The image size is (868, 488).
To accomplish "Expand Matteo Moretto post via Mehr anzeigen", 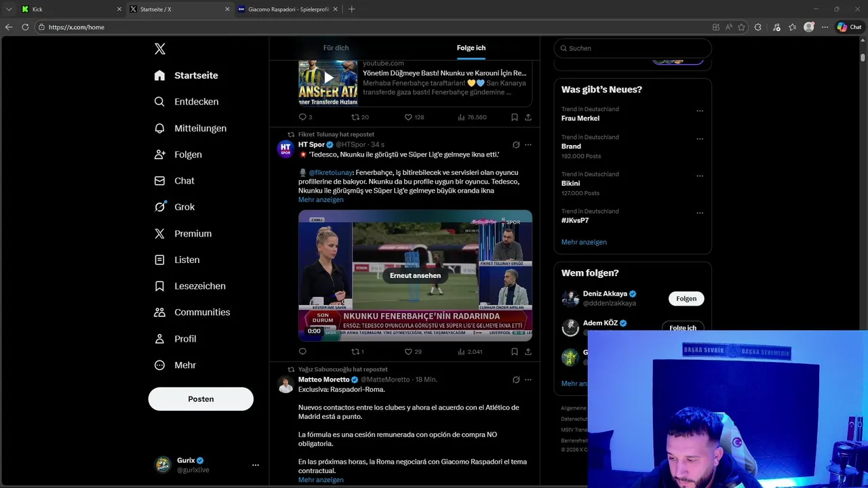I will click(x=321, y=480).
